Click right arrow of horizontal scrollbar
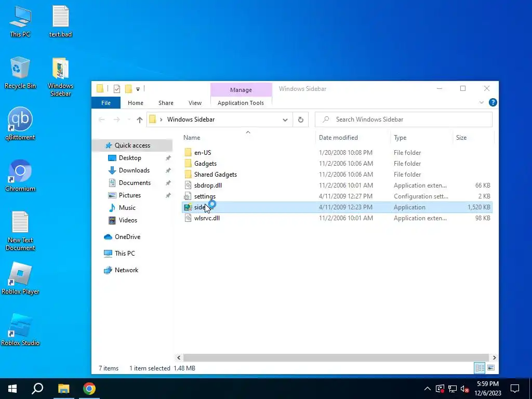The image size is (532, 399). tap(494, 357)
